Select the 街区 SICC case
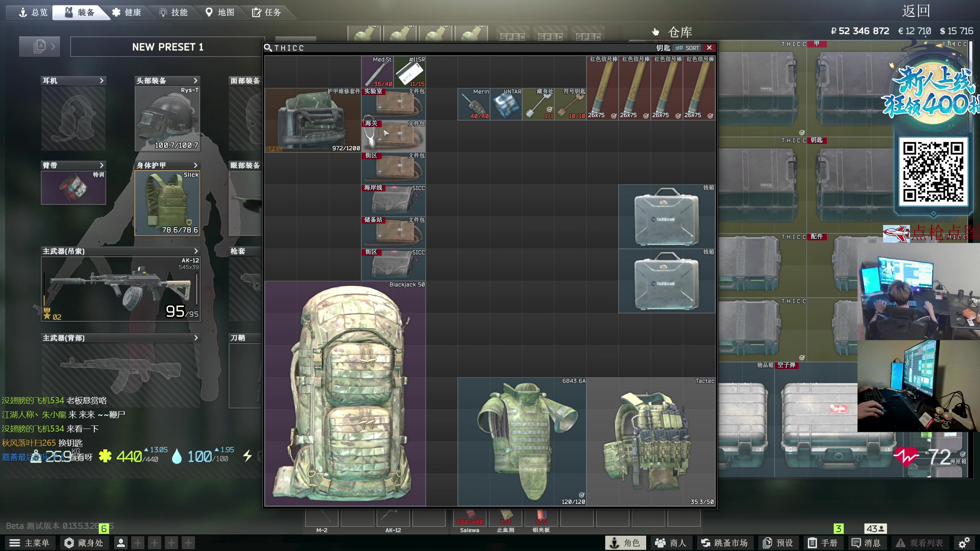 click(394, 265)
